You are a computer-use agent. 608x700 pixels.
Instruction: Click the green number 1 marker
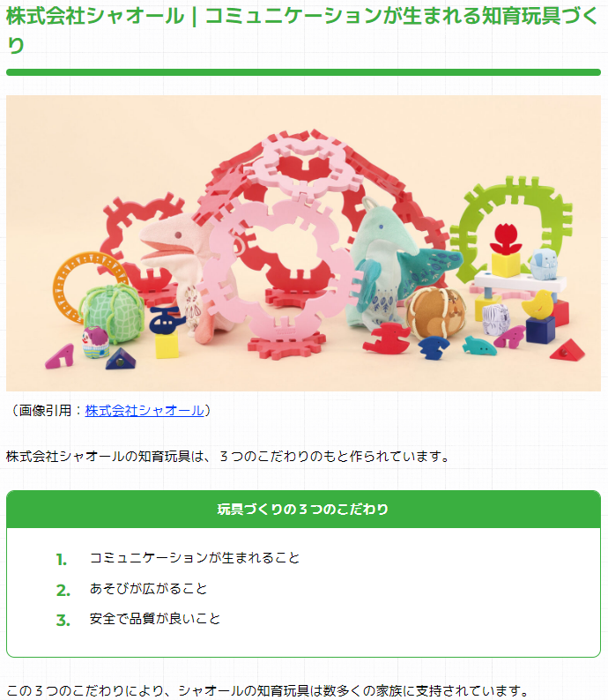[62, 559]
